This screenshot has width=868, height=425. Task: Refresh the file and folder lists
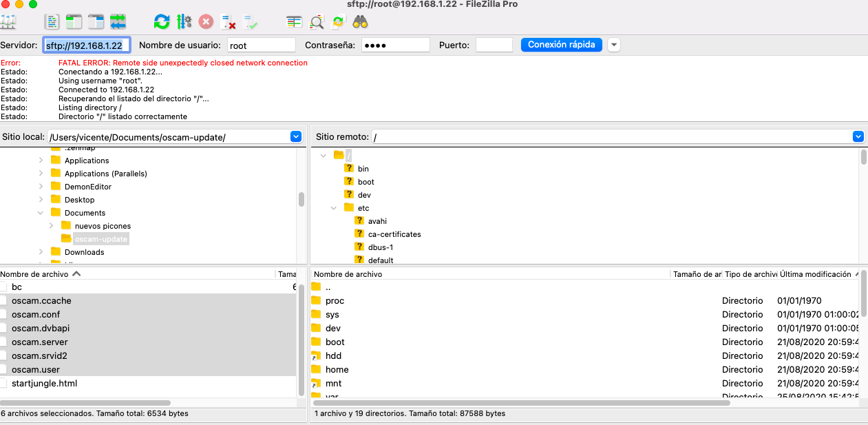coord(162,21)
